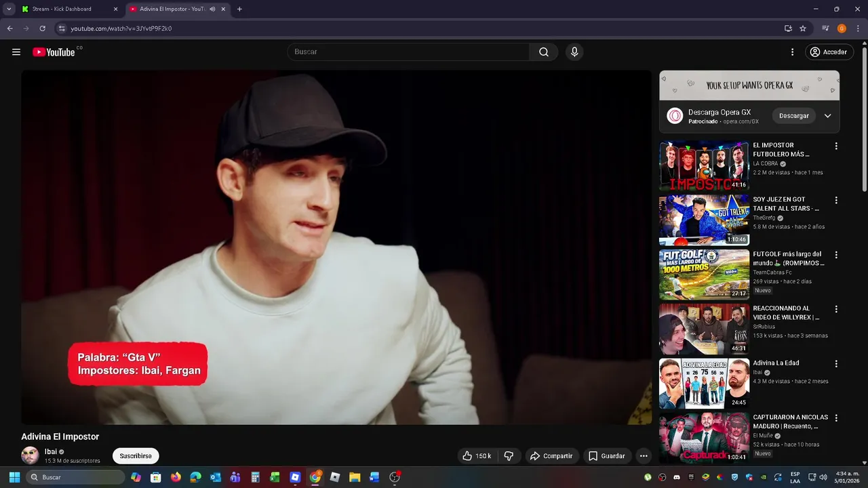Open TeamCabras Fc channel name
The height and width of the screenshot is (488, 868).
pyautogui.click(x=772, y=272)
